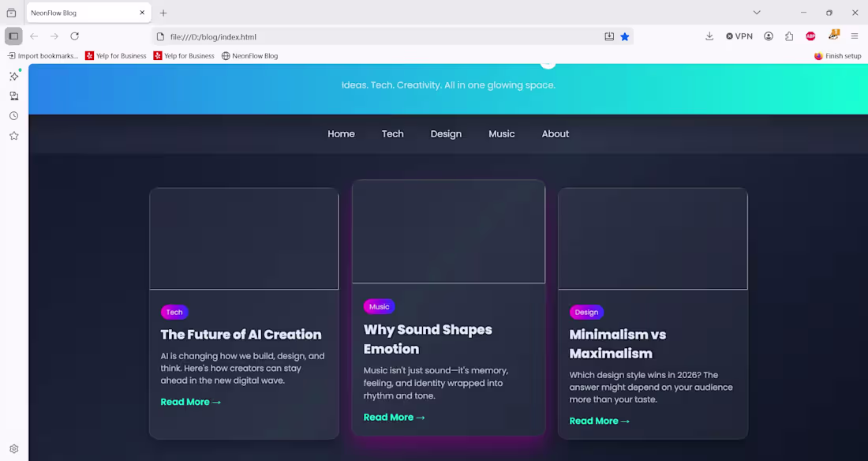This screenshot has width=868, height=461.
Task: Click the 'AI is changing how we build' paragraph
Action: [242, 369]
